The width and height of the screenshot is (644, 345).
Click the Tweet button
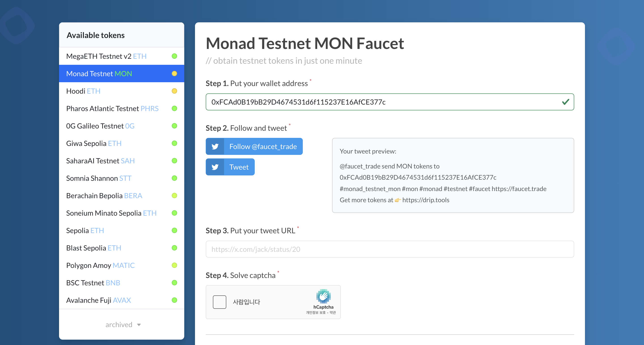click(230, 167)
